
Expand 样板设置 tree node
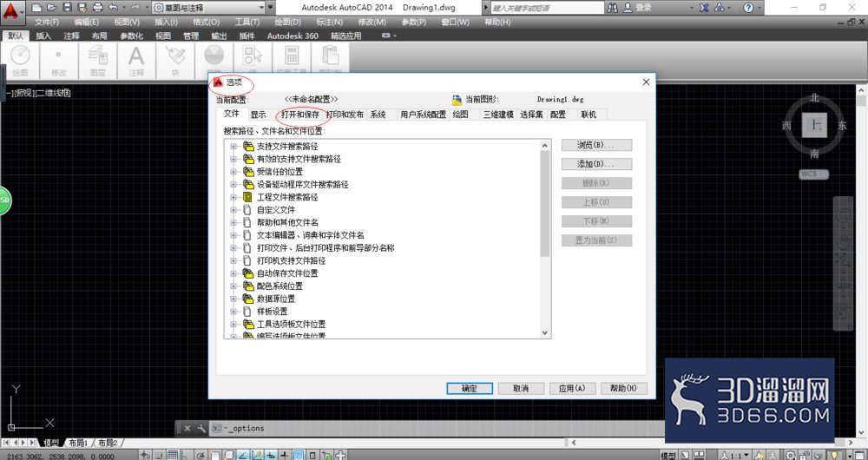click(x=233, y=311)
